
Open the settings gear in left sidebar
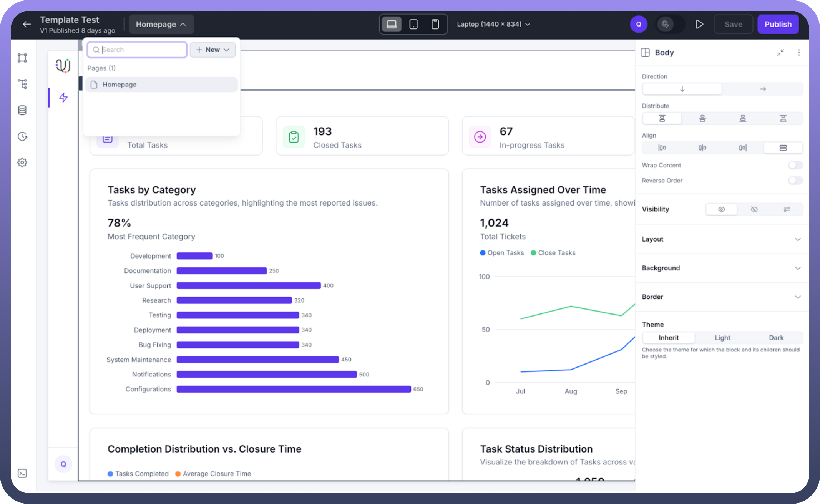22,162
